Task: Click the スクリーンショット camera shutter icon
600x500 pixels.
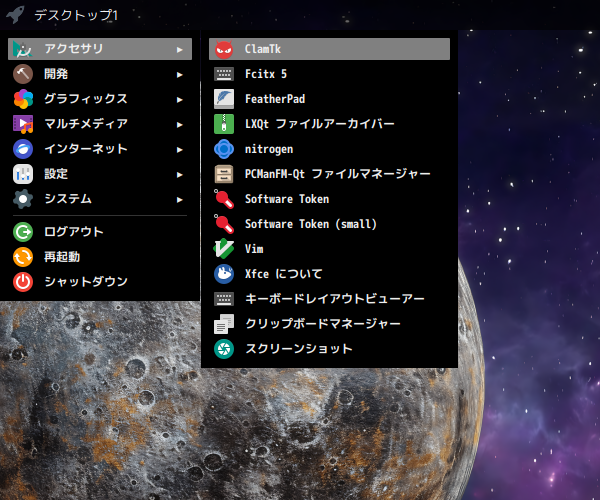Action: click(224, 349)
